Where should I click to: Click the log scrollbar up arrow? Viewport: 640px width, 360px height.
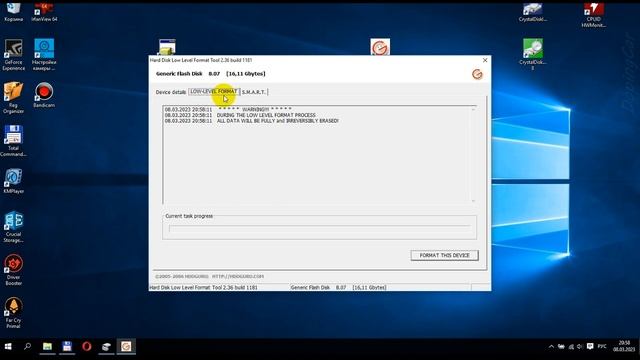click(x=473, y=109)
